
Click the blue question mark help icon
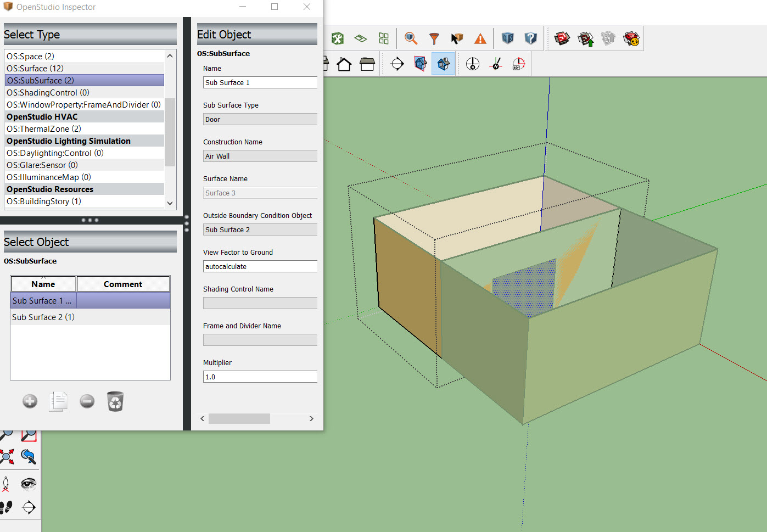(531, 38)
